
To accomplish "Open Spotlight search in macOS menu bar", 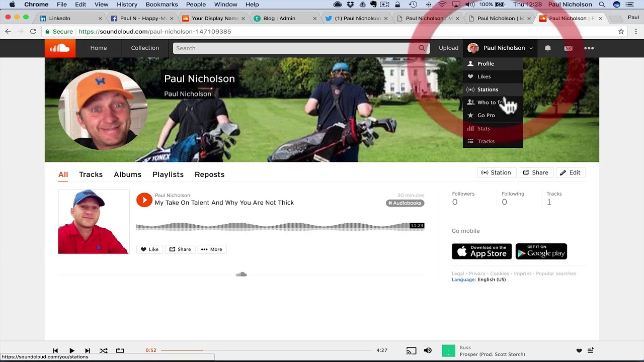I will pos(602,5).
